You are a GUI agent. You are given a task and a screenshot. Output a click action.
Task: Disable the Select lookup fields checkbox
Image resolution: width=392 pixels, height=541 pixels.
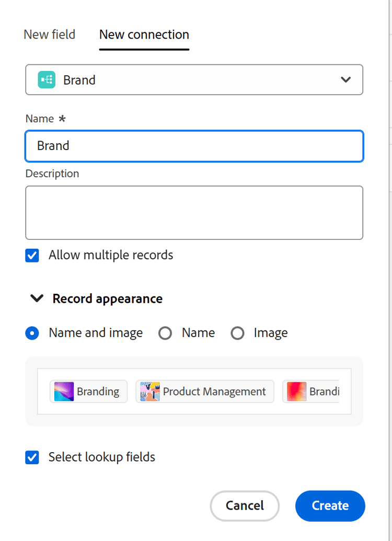click(32, 457)
